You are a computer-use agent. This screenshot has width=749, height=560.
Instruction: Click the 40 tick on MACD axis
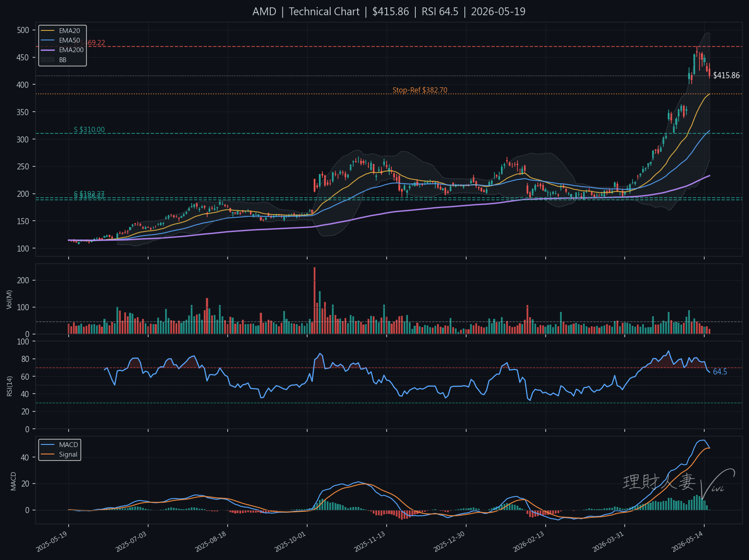pyautogui.click(x=25, y=457)
